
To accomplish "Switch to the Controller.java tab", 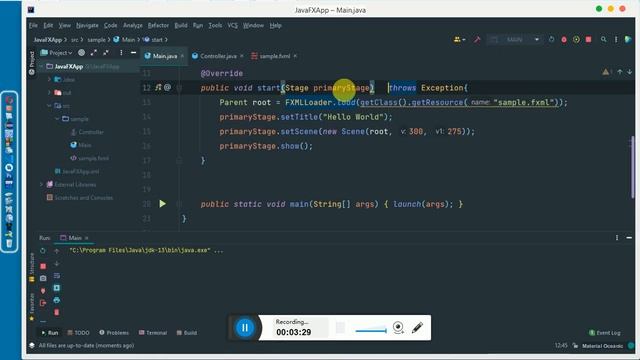I will [x=218, y=56].
